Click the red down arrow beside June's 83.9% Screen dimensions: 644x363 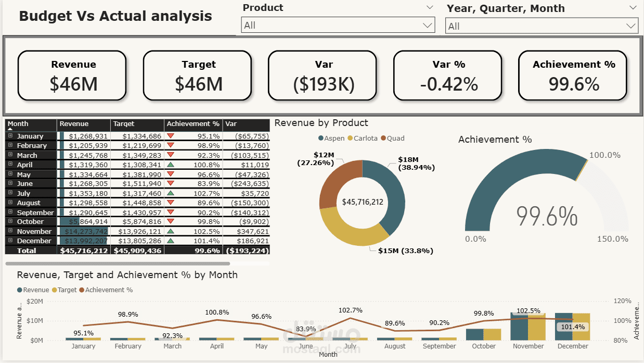pos(172,183)
